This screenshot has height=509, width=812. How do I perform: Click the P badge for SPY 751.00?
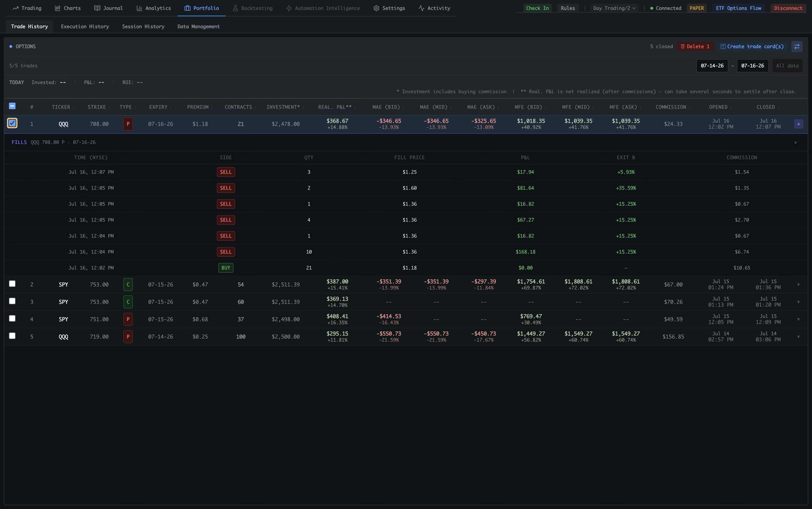[128, 319]
